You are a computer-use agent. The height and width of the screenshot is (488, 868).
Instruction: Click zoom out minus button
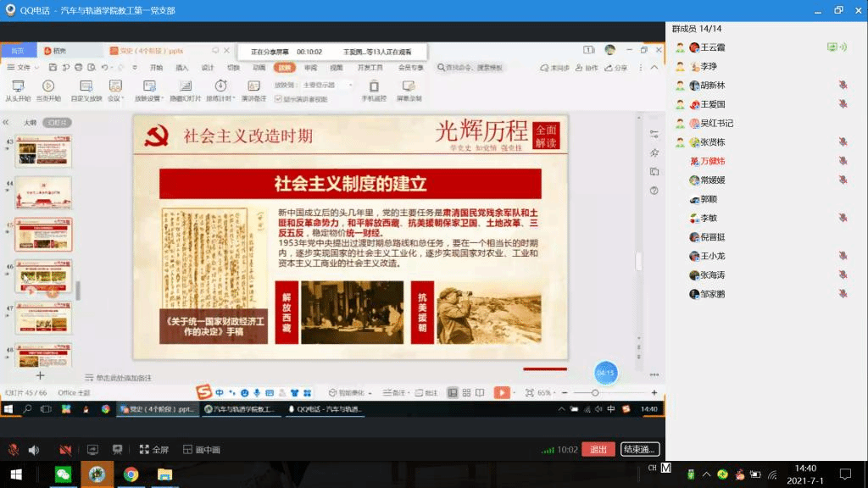pos(565,393)
